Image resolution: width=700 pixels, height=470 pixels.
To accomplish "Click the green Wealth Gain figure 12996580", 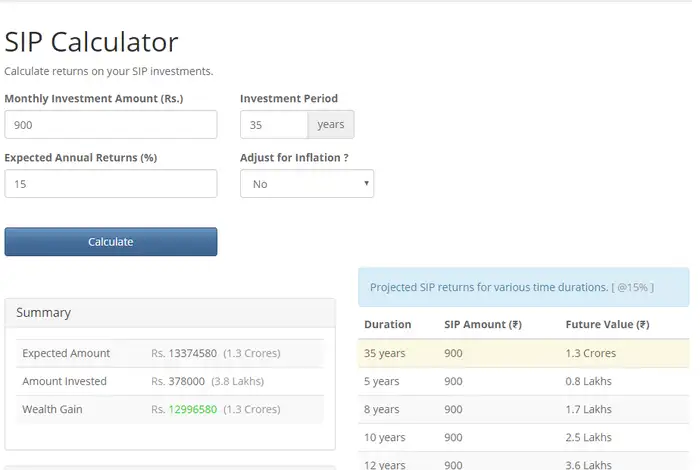I will (192, 409).
